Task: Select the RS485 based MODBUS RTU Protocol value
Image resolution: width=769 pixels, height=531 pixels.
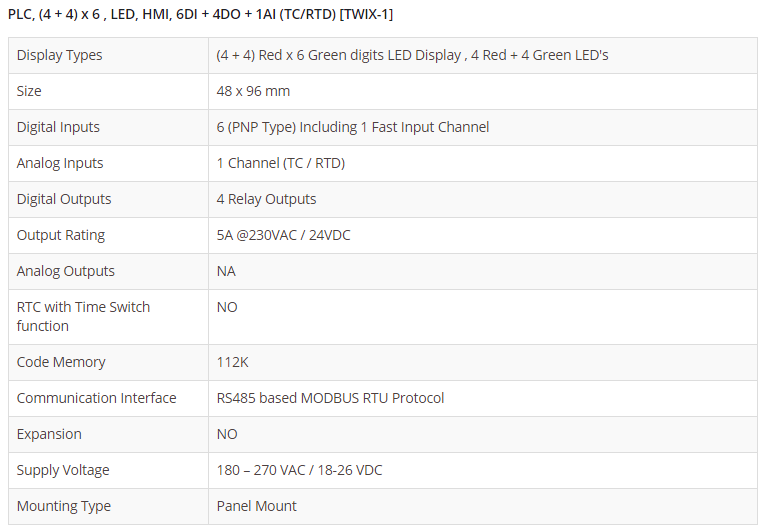Action: pyautogui.click(x=330, y=398)
